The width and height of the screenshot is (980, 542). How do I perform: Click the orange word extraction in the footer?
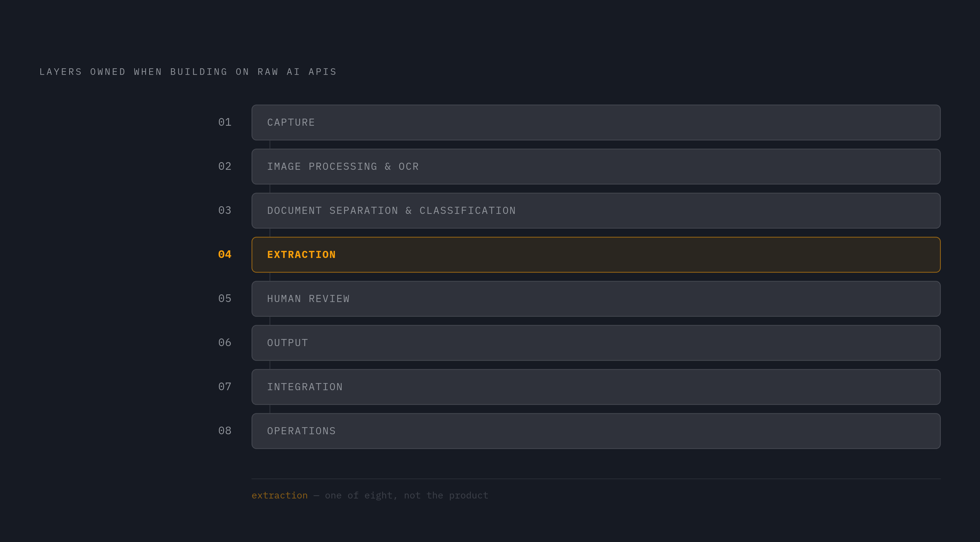click(x=280, y=495)
